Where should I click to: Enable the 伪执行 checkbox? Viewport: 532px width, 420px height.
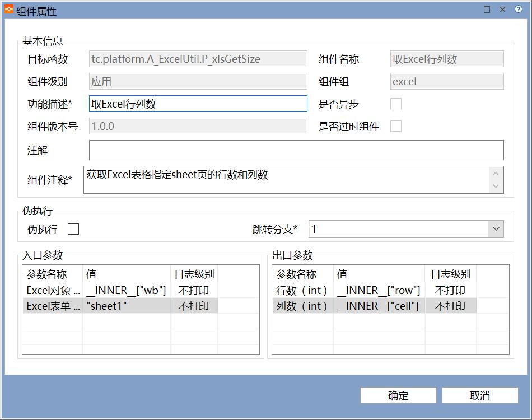73,229
